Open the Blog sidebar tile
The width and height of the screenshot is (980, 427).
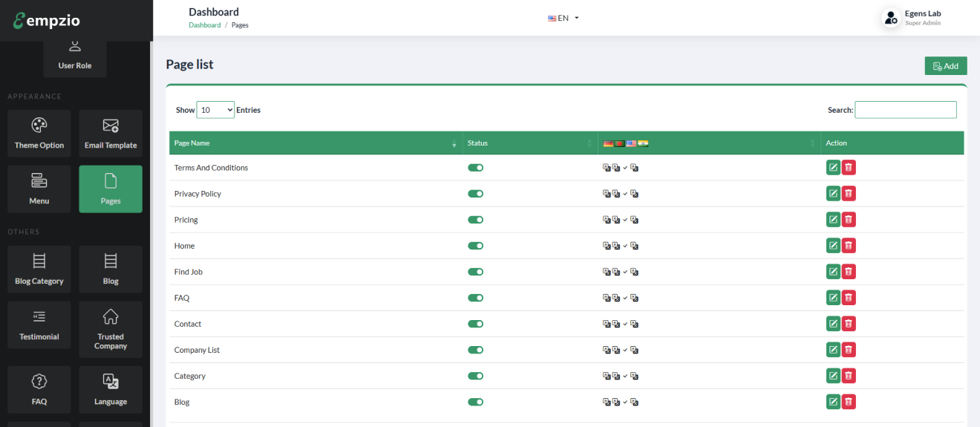tap(111, 270)
